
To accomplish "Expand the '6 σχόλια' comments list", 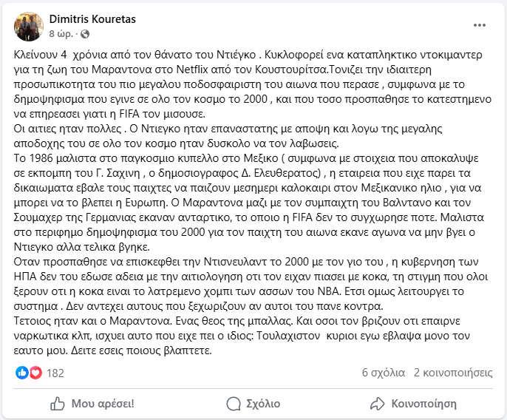I will [383, 373].
